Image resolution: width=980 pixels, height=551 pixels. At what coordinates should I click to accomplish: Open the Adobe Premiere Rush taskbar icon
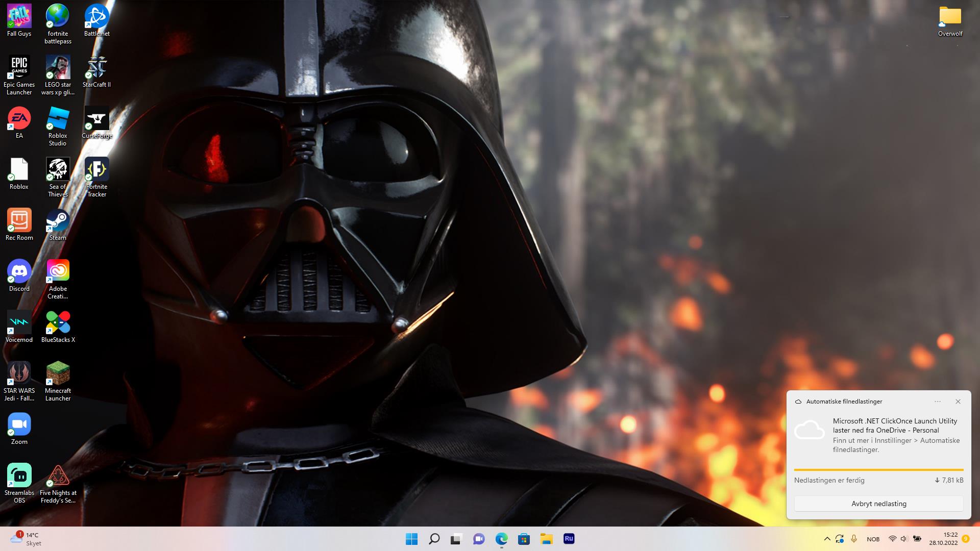[569, 539]
